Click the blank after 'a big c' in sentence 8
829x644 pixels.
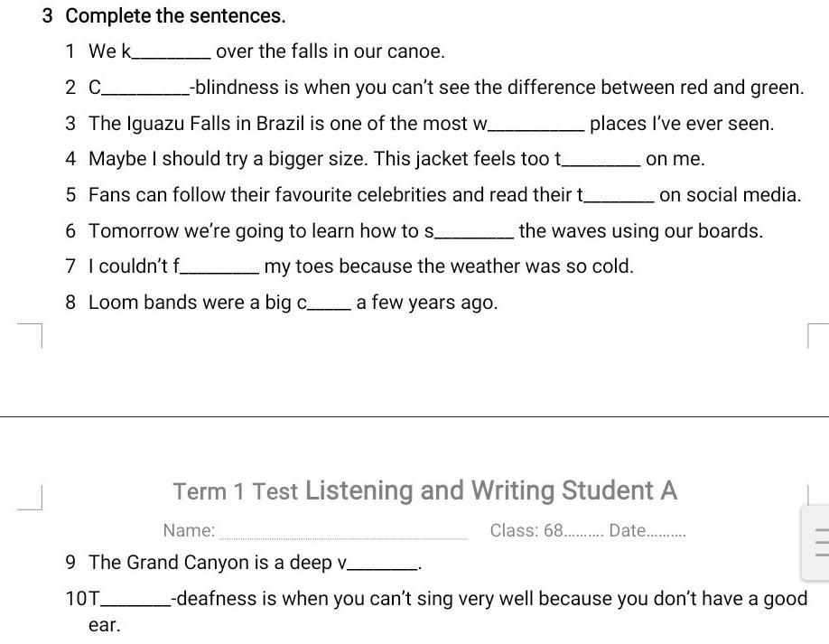[x=329, y=303]
